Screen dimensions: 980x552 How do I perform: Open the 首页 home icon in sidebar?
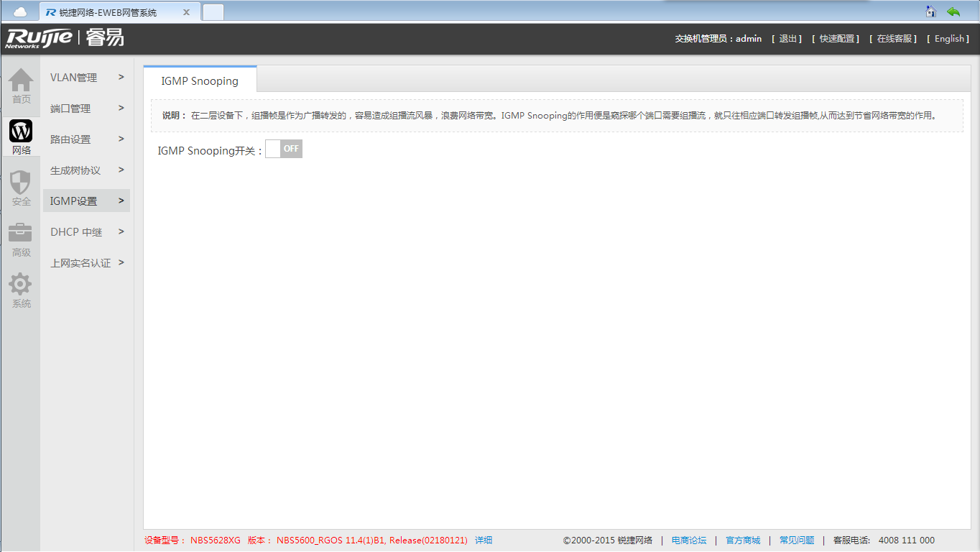(x=21, y=86)
